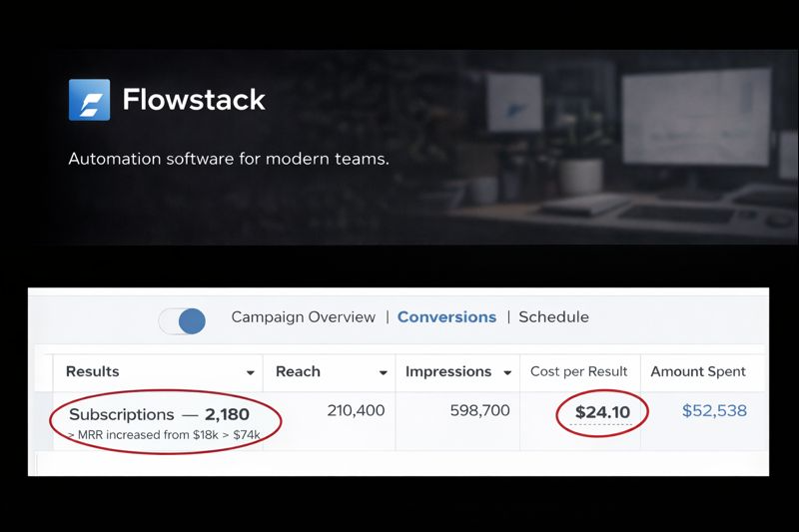
Task: Select the impressions value 598,700
Action: (x=480, y=410)
